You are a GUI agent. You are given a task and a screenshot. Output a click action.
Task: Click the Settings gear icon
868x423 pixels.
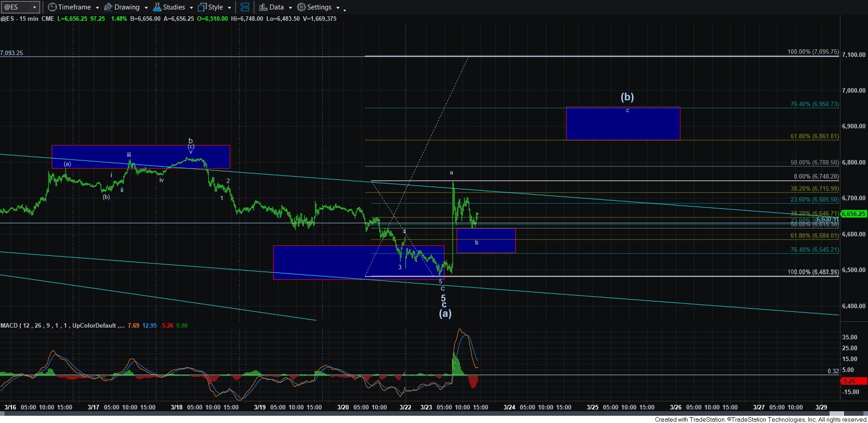(301, 7)
